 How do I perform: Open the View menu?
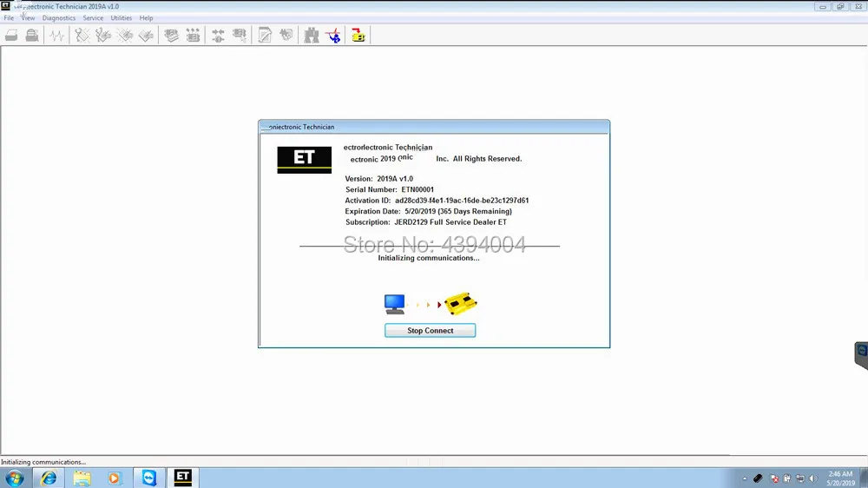(x=28, y=17)
